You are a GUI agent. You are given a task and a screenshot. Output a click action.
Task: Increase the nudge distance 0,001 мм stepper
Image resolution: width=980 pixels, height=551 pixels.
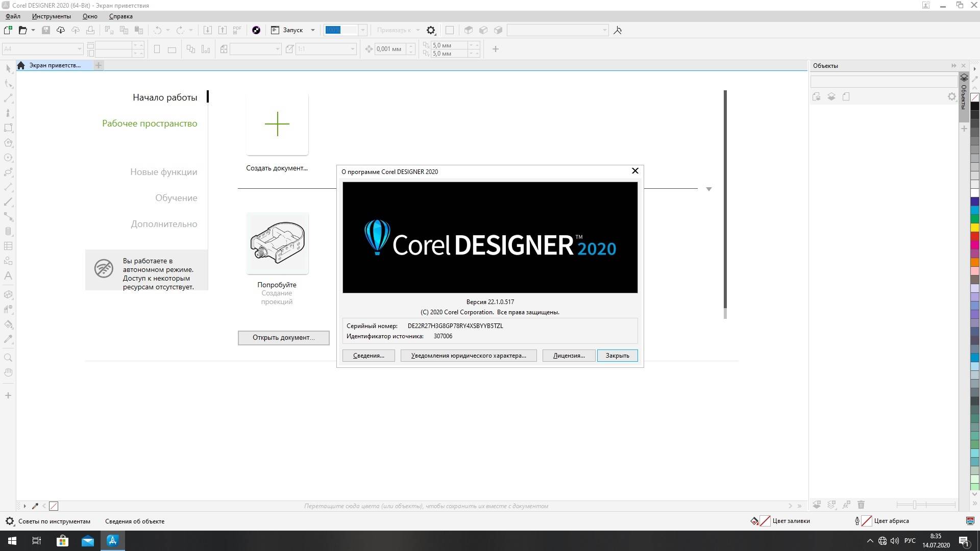(x=411, y=46)
